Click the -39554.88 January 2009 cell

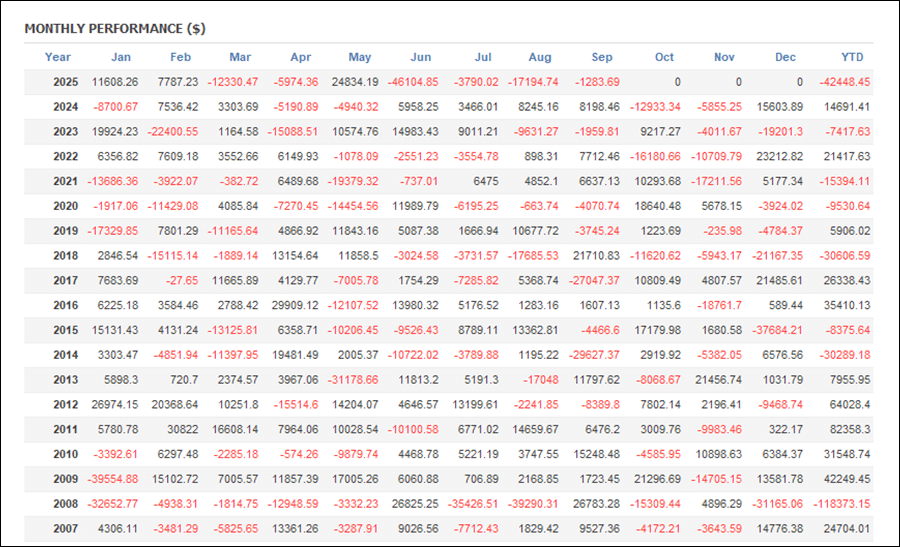coord(110,478)
